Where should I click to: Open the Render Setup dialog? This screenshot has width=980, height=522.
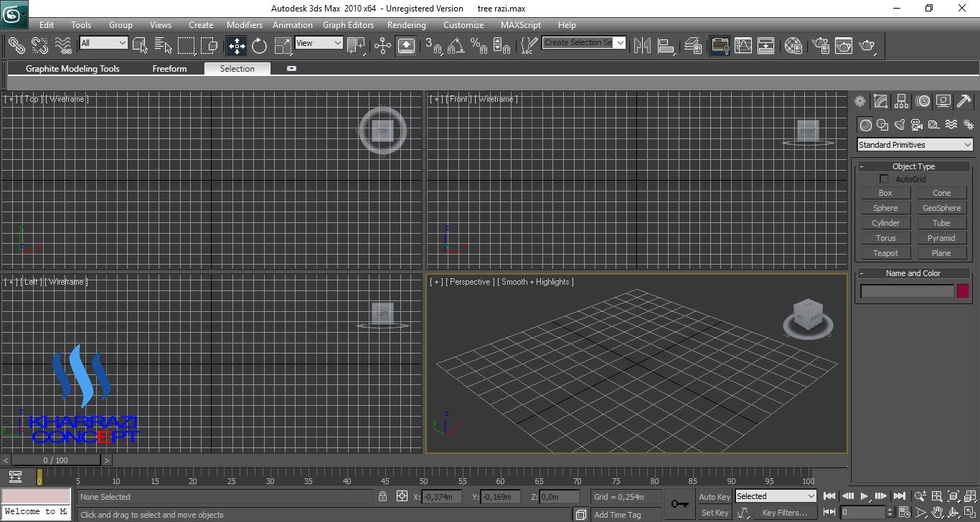(x=821, y=46)
